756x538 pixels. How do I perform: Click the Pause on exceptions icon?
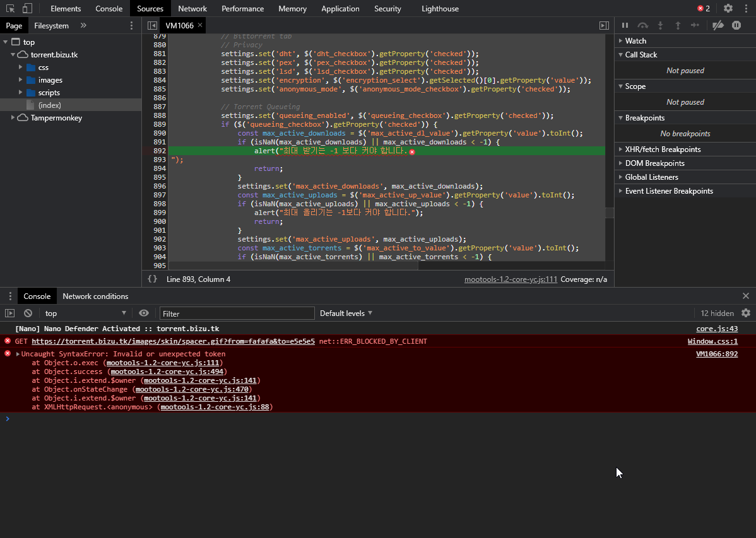(736, 25)
